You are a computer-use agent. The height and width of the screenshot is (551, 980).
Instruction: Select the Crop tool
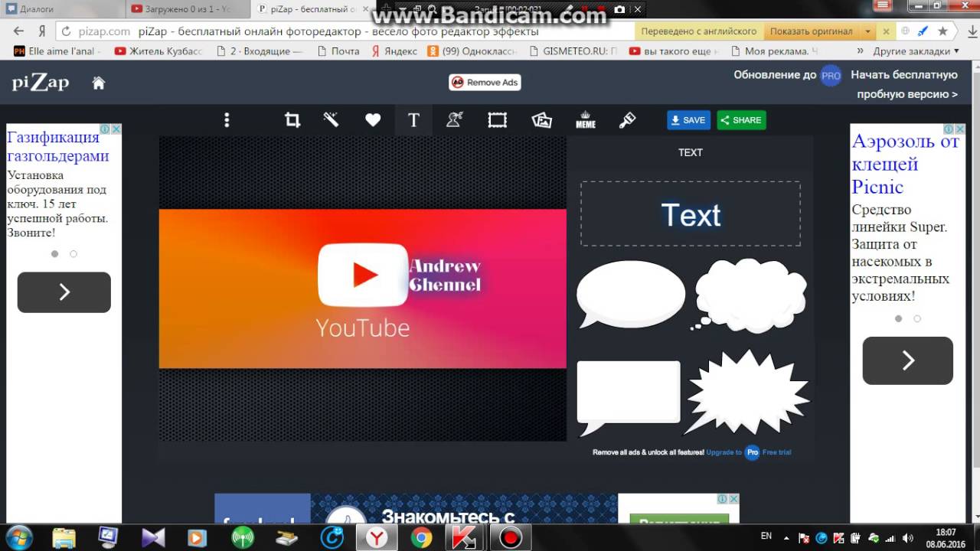292,120
